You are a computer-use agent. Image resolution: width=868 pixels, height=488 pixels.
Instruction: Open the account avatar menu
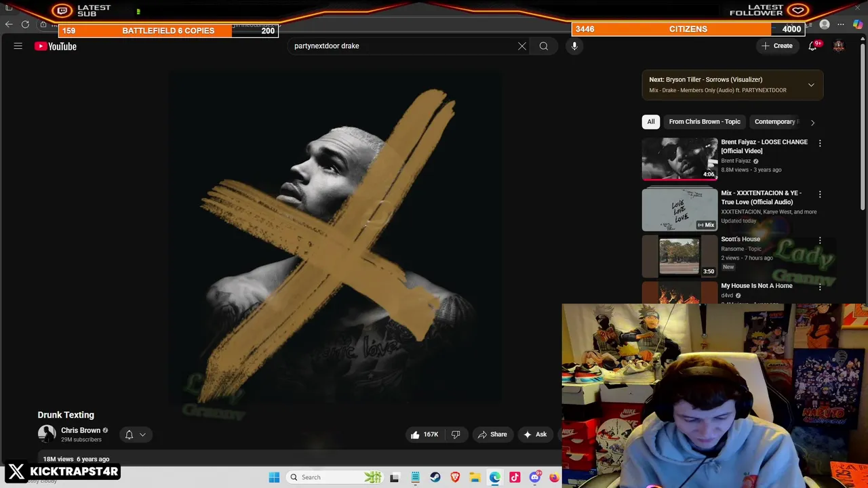pyautogui.click(x=839, y=46)
